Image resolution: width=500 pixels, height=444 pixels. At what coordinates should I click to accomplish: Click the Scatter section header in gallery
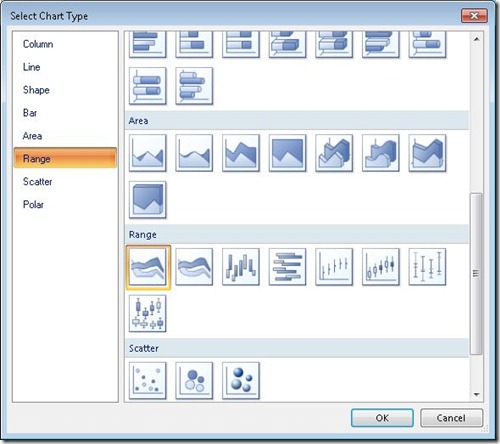pyautogui.click(x=297, y=348)
